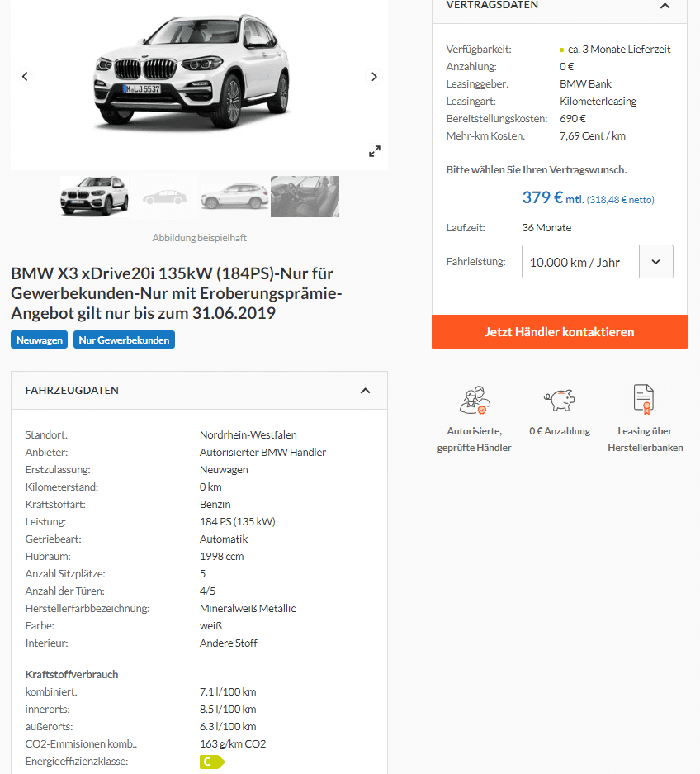Collapse the Vertragsdaten section chevron
The image size is (700, 774).
coord(665,6)
